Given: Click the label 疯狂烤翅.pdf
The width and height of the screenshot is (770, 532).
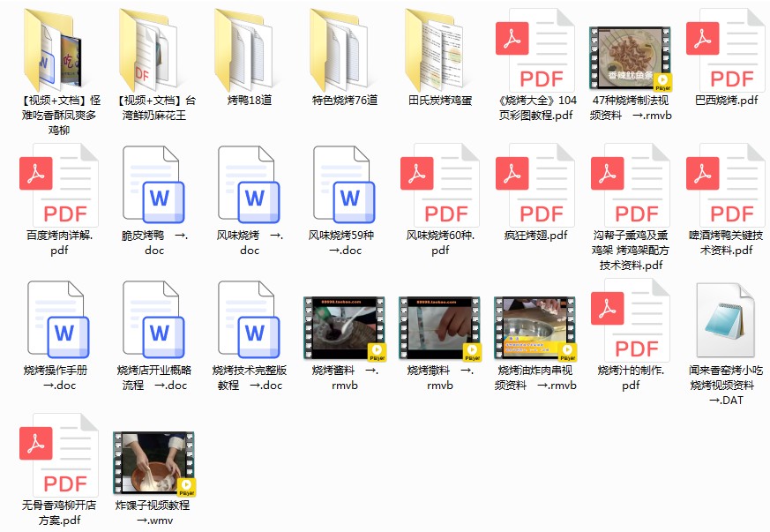Looking at the screenshot, I should tap(535, 236).
